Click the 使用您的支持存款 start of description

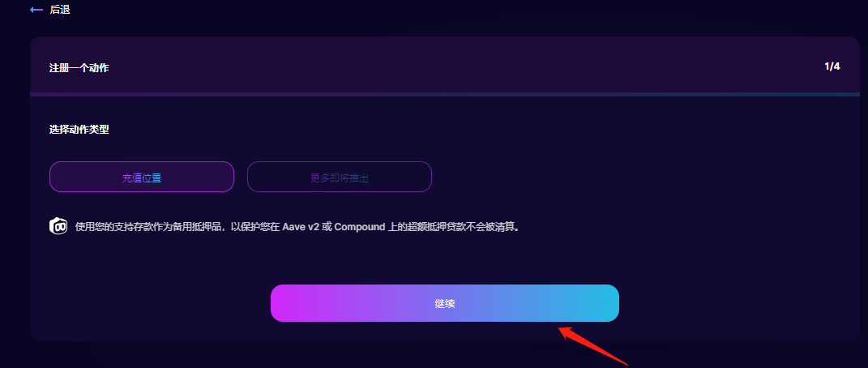point(114,227)
